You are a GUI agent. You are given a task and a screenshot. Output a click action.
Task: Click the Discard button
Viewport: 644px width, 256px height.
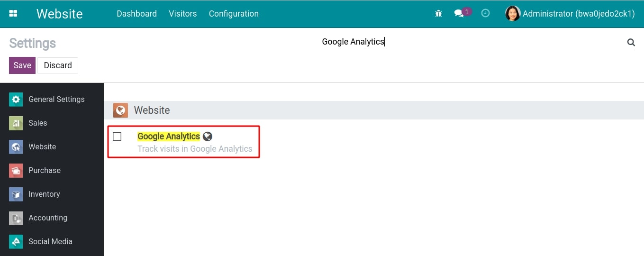58,65
